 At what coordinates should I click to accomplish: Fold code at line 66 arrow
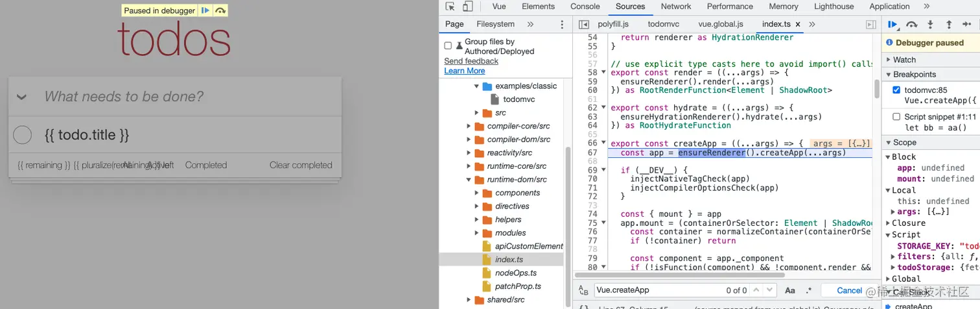point(603,143)
